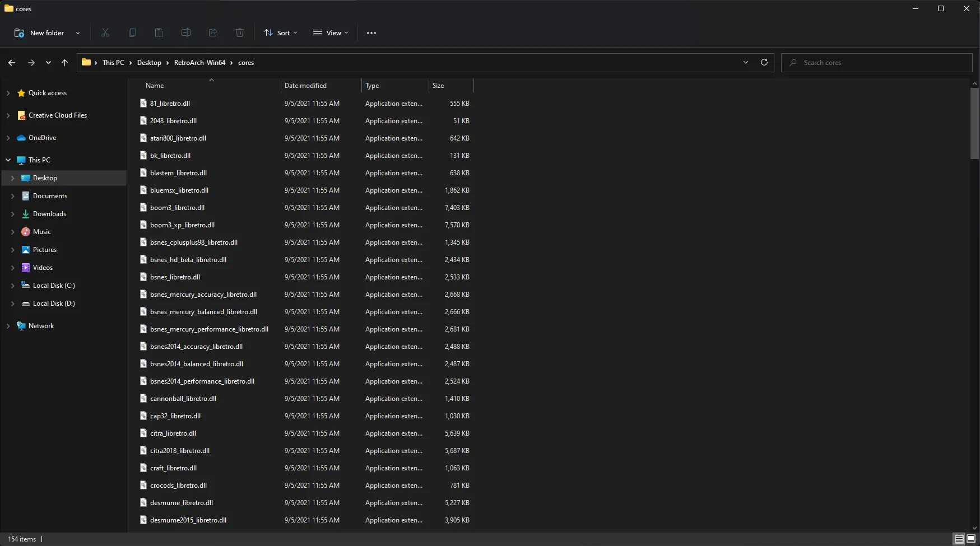Select file crocods_libretro.dll

click(178, 486)
